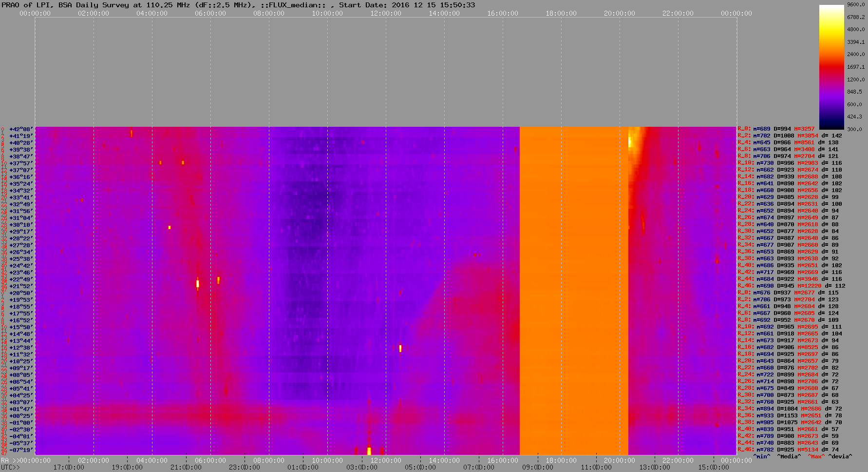Click the +33°41' declination label

tap(21, 197)
